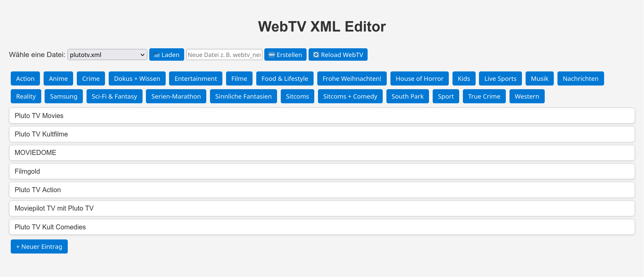Click the reload icon on Reload WebTV
The image size is (644, 277).
tap(316, 55)
